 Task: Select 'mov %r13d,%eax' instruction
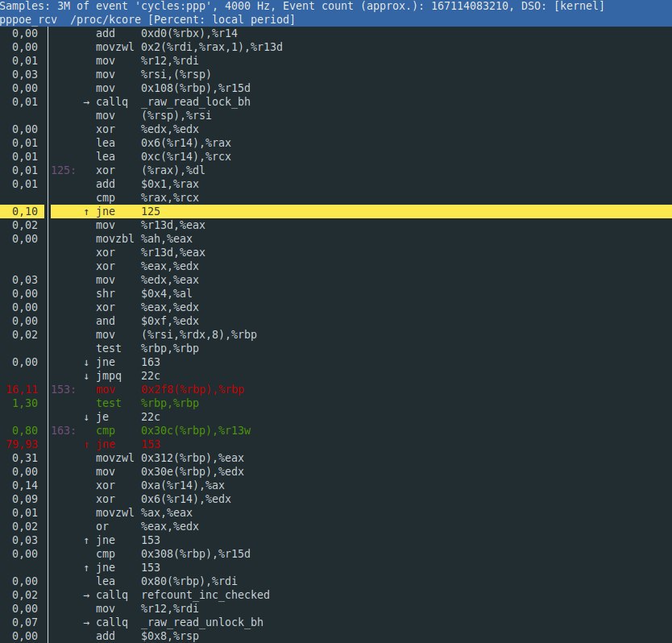[x=151, y=225]
